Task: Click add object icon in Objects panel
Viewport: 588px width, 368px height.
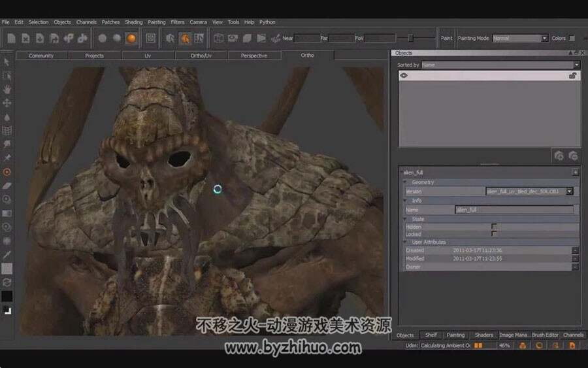Action: point(559,156)
